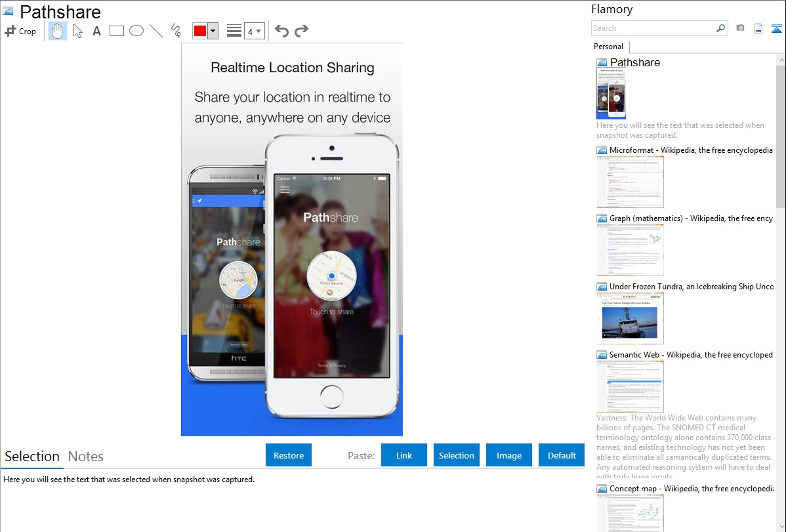Viewport: 786px width, 532px height.
Task: Click the camera capture snapshot icon
Action: tap(740, 28)
